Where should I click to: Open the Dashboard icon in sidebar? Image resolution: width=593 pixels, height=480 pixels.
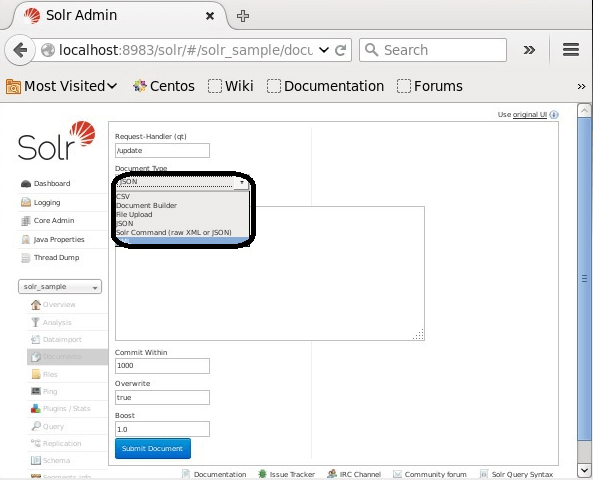(26, 184)
